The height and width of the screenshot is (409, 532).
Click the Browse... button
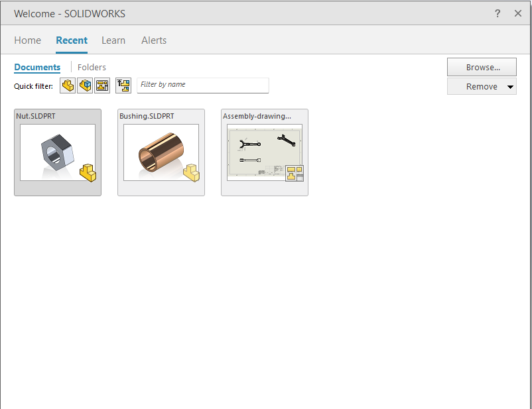(482, 67)
